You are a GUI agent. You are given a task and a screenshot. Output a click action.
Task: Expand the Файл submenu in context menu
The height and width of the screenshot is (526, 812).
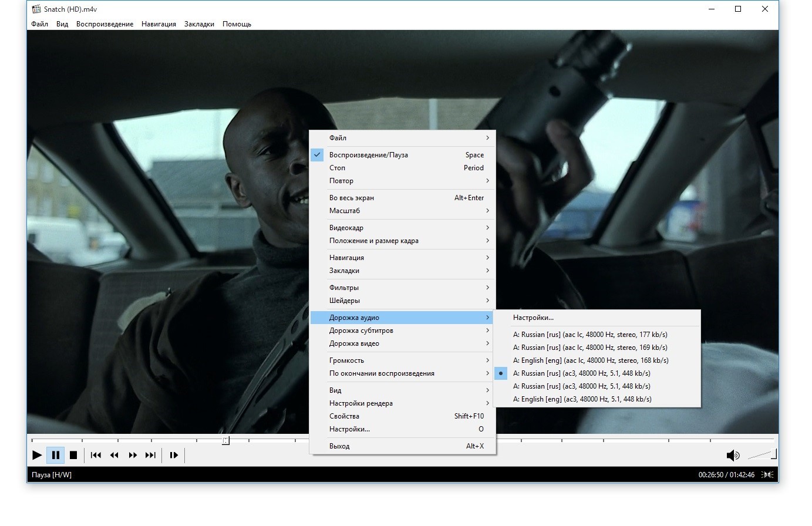pyautogui.click(x=403, y=138)
